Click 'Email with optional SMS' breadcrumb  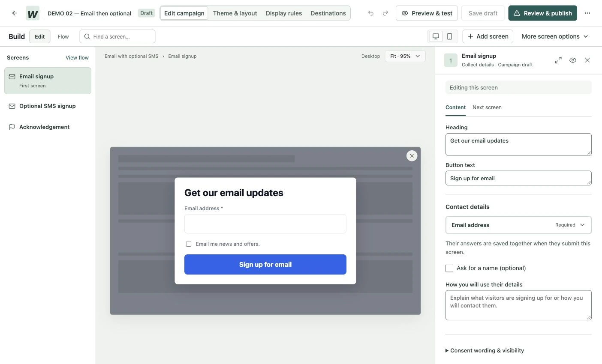click(132, 56)
